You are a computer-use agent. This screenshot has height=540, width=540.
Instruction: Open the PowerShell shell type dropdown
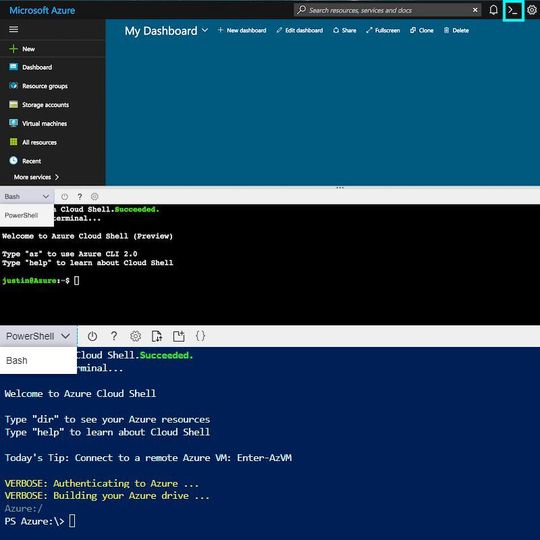point(38,336)
